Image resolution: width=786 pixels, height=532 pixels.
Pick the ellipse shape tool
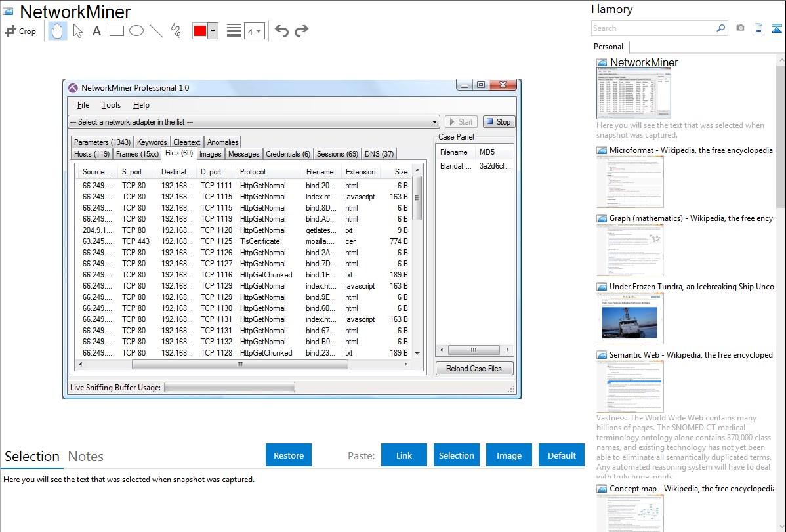[x=136, y=31]
